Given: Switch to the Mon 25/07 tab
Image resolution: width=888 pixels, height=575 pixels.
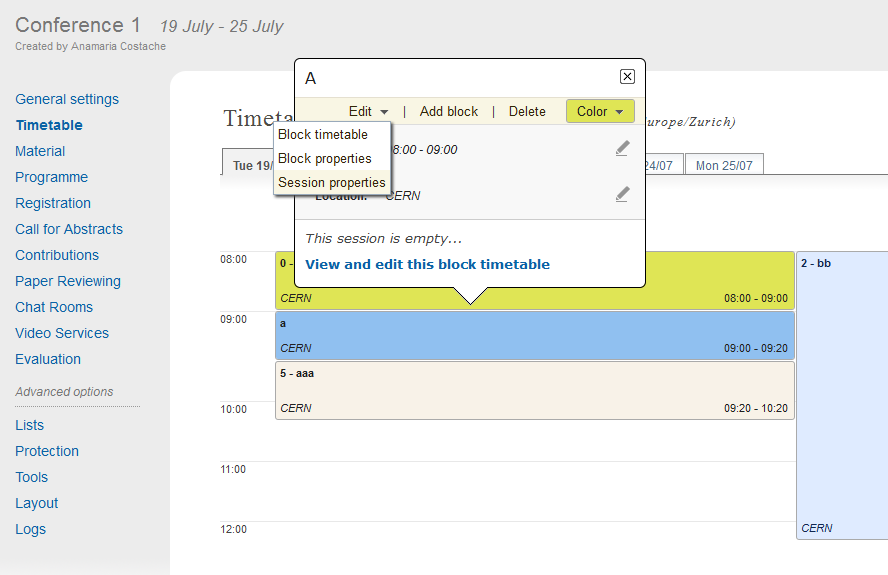Looking at the screenshot, I should (724, 165).
